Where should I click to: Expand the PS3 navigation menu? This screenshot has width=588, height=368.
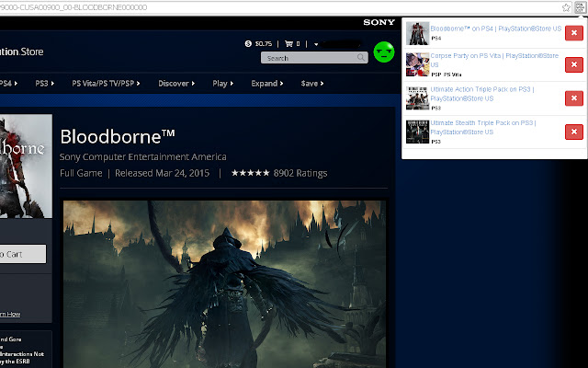tap(45, 83)
